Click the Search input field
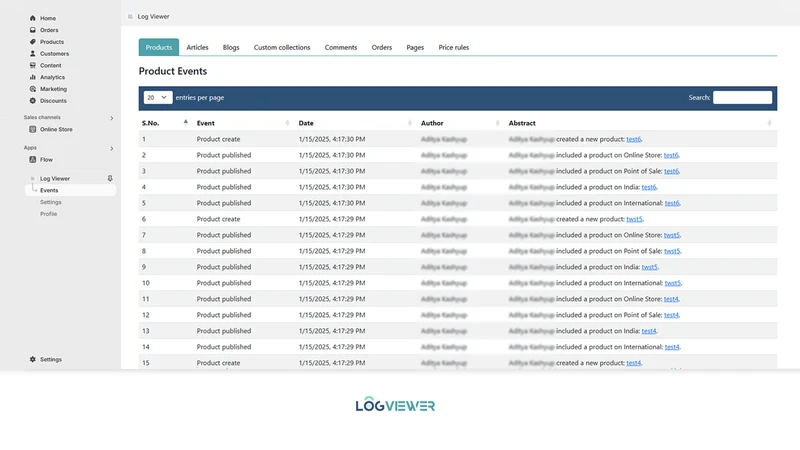 click(x=742, y=97)
